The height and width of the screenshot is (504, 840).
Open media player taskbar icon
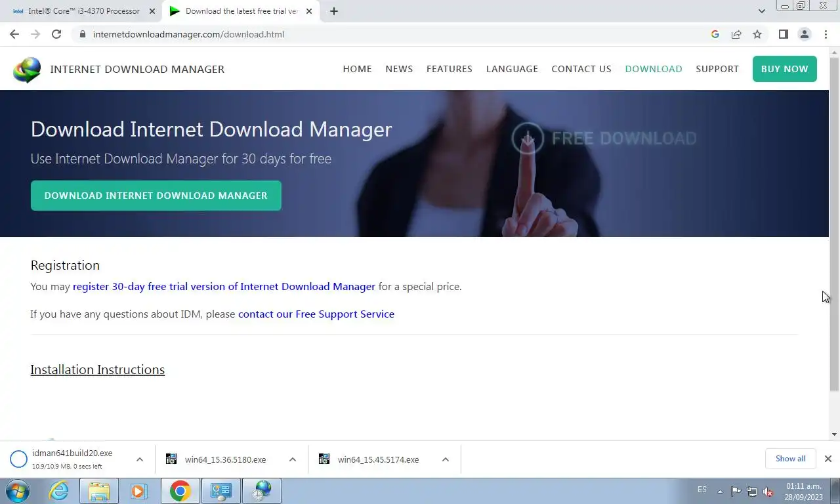[138, 491]
